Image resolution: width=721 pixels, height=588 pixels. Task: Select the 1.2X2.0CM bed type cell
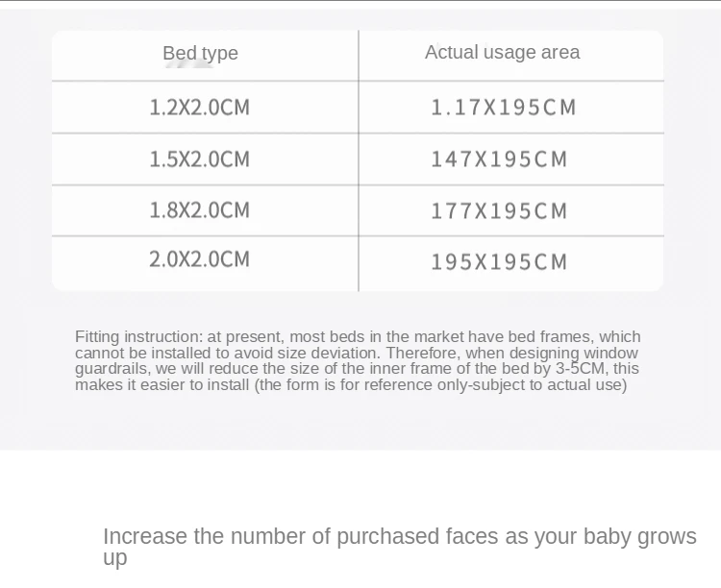[x=199, y=108]
